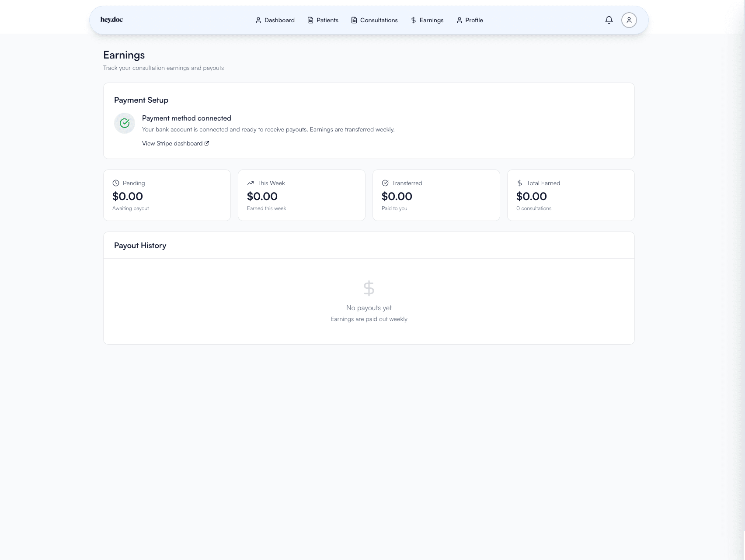Select the dollar sign icon next to Earnings
The height and width of the screenshot is (560, 745).
[x=413, y=20]
